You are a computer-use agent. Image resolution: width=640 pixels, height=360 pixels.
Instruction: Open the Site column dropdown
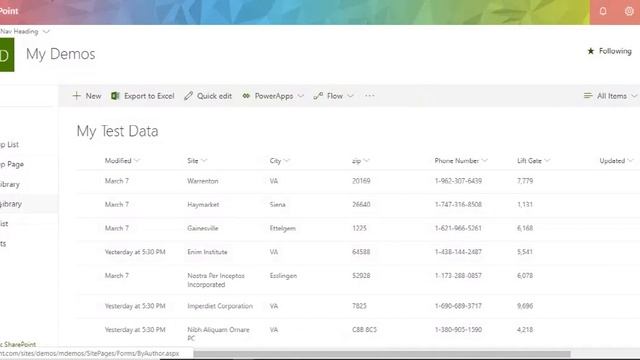204,161
